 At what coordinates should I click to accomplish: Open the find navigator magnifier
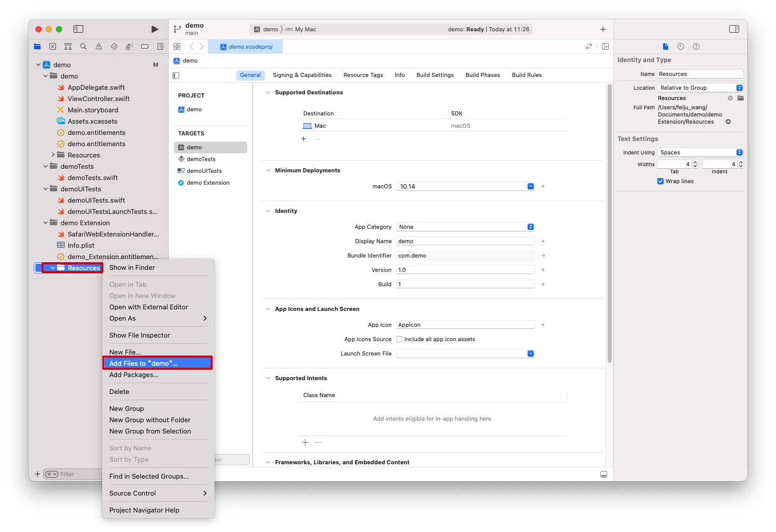[83, 47]
